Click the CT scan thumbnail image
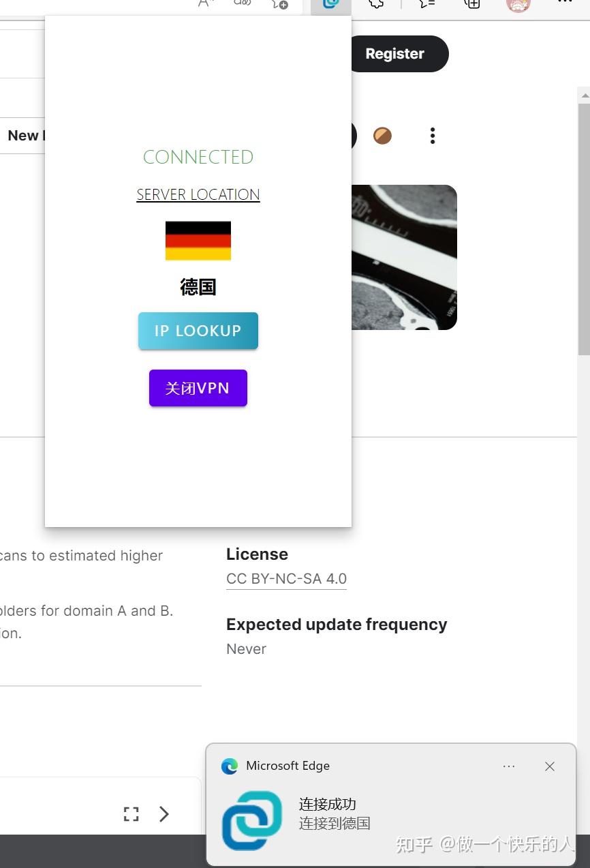This screenshot has height=868, width=590. coord(404,257)
